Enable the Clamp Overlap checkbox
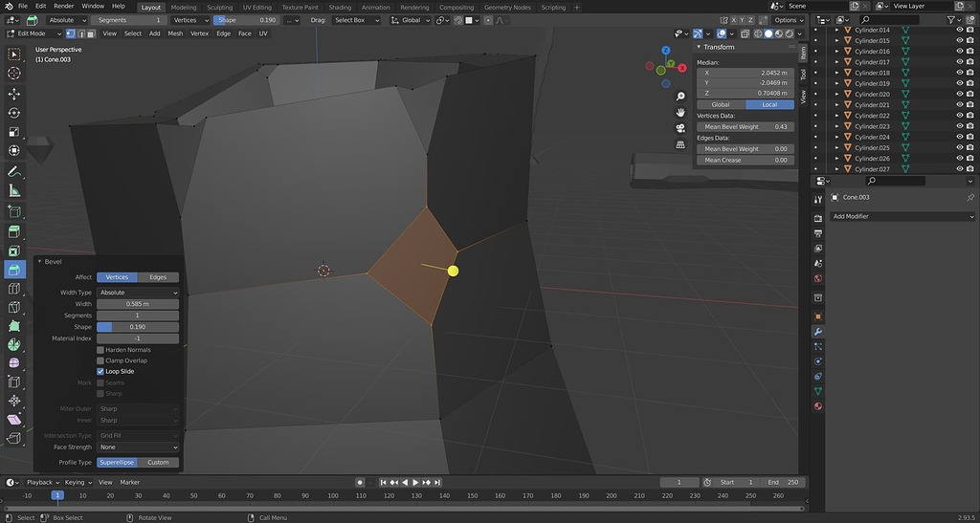980x523 pixels. [100, 360]
